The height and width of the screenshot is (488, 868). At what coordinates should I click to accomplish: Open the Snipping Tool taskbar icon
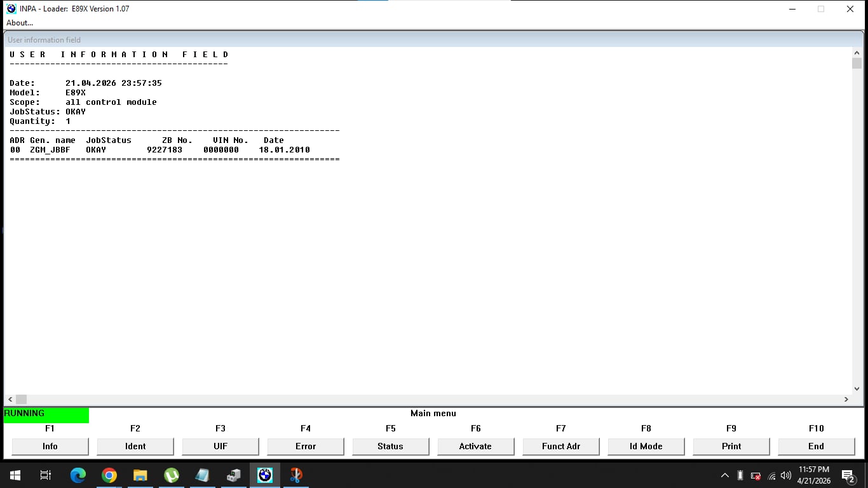tap(296, 475)
